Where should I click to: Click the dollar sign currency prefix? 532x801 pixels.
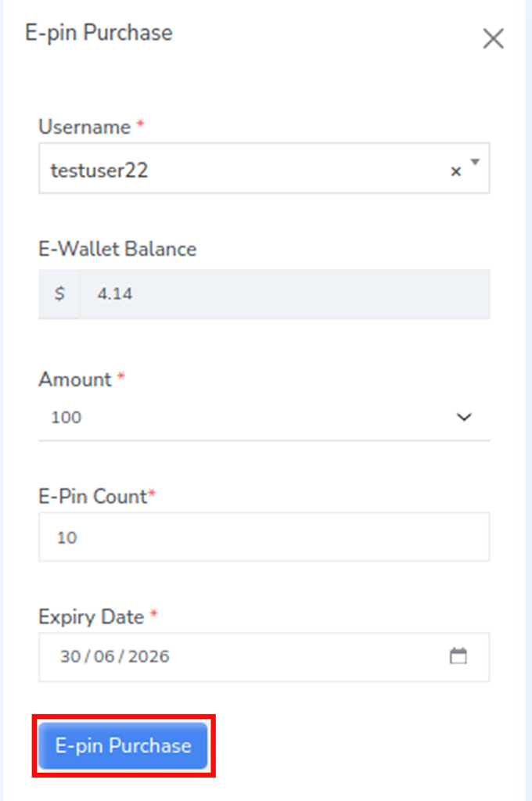click(x=59, y=294)
